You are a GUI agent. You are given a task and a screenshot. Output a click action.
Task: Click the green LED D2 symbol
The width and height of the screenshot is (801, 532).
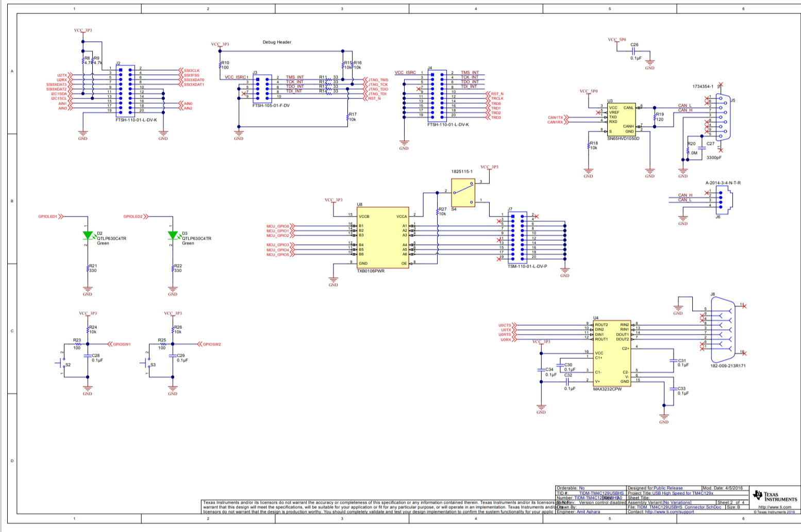point(88,236)
